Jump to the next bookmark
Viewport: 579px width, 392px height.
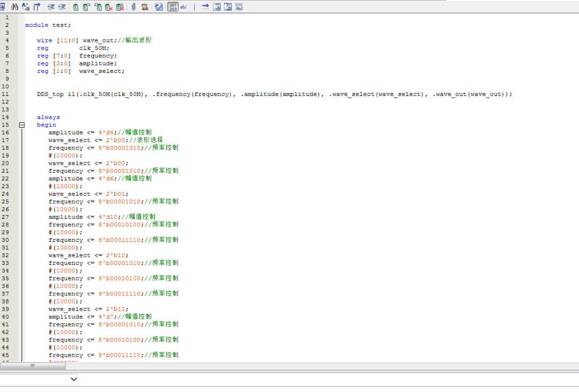point(86,7)
